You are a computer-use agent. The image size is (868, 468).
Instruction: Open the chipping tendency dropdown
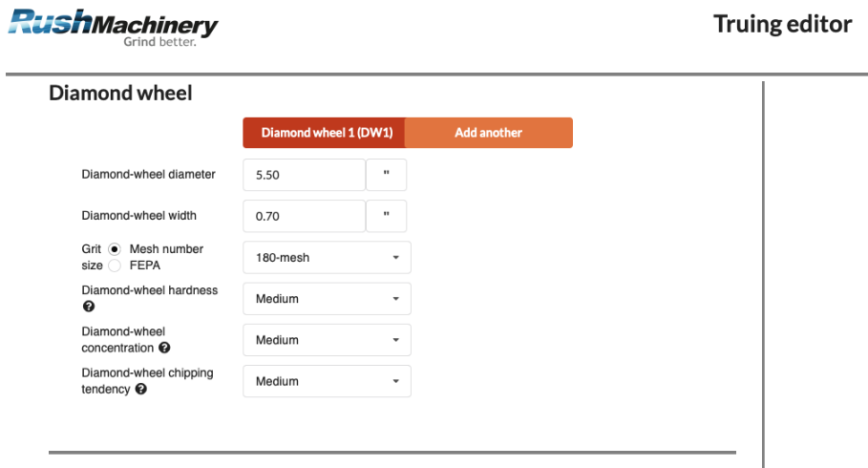(327, 381)
